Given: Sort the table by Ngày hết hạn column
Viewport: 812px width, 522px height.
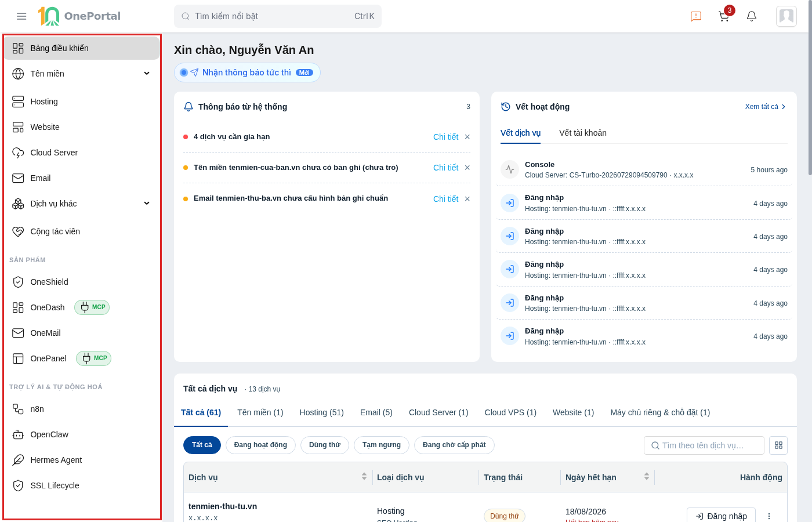Looking at the screenshot, I should click(x=647, y=476).
